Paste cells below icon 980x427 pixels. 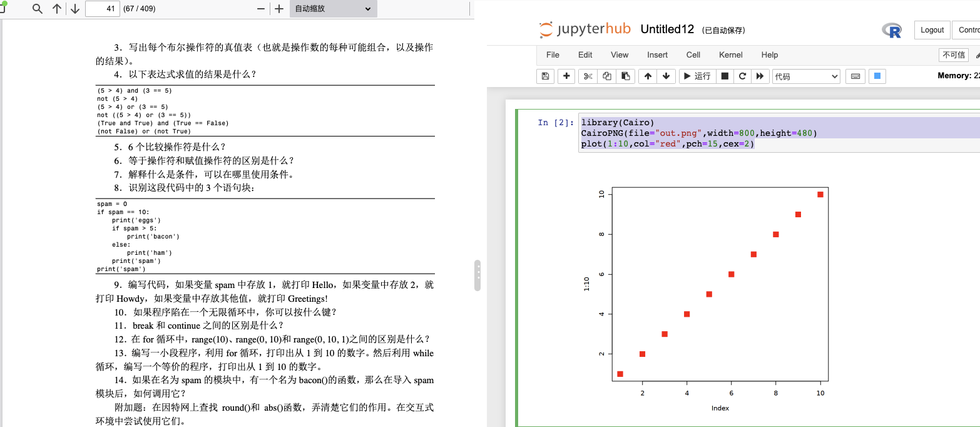625,76
